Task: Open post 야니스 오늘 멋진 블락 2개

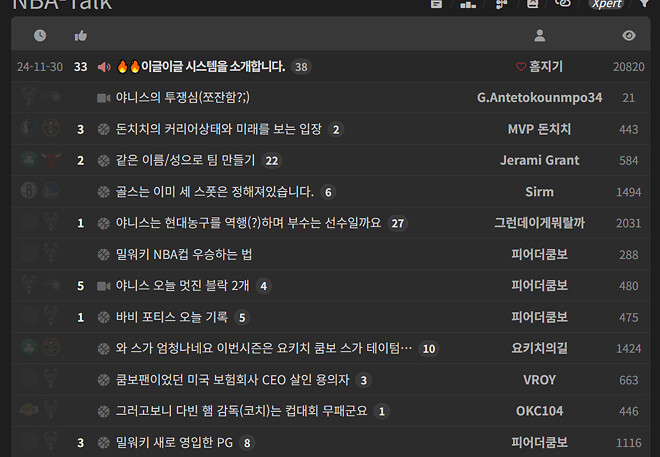Action: pyautogui.click(x=182, y=286)
